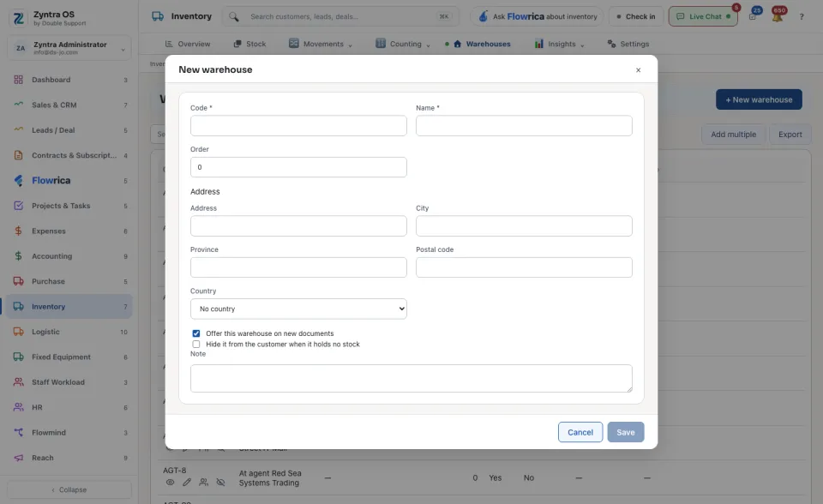Viewport: 823px width, 504px height.
Task: Click the Zyntra OS logo icon
Action: [18, 18]
